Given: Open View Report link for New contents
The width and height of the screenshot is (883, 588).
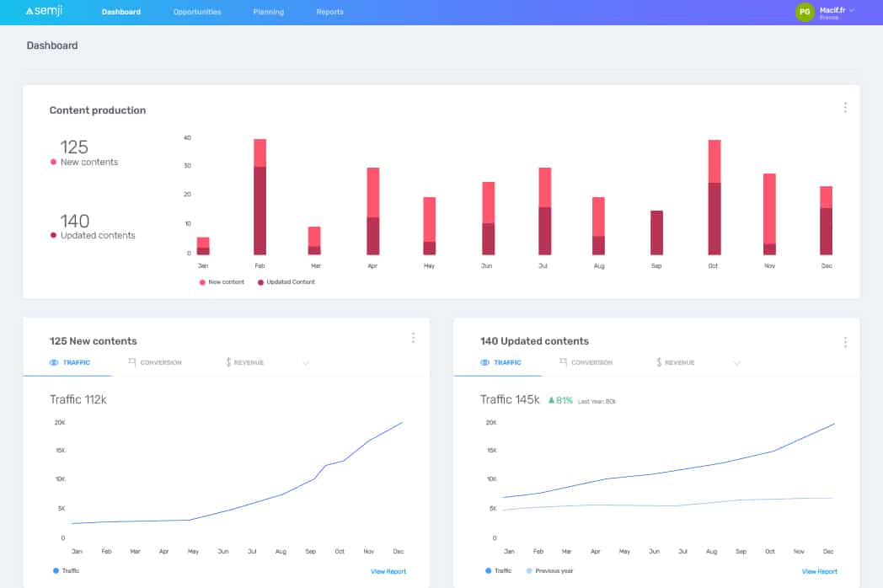Looking at the screenshot, I should [388, 572].
